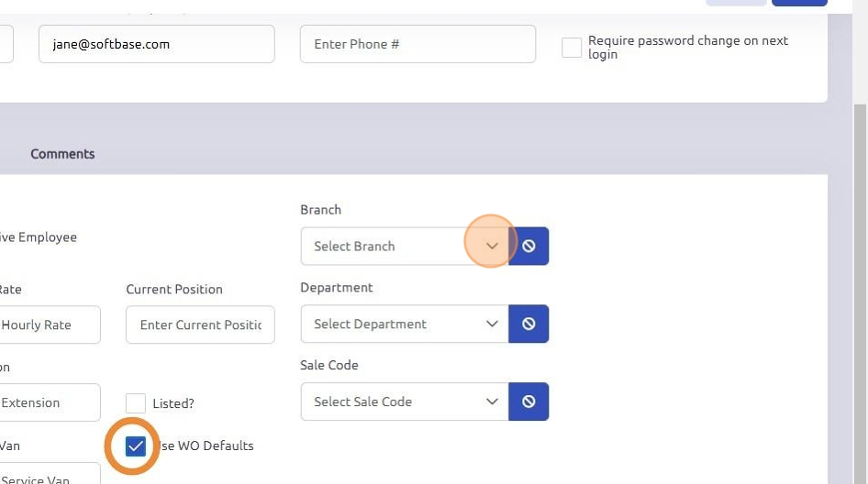
Task: Click the dark blue button at top edge
Action: pyautogui.click(x=799, y=3)
